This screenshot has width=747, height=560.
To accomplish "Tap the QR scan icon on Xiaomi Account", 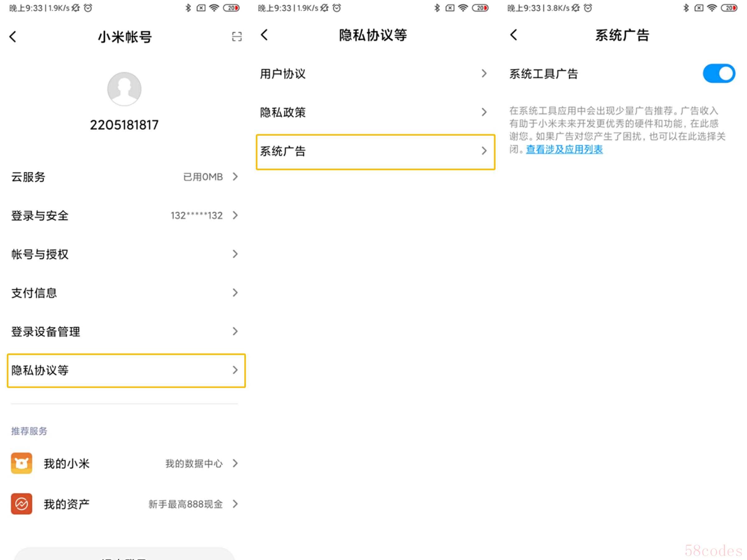I will point(237,36).
